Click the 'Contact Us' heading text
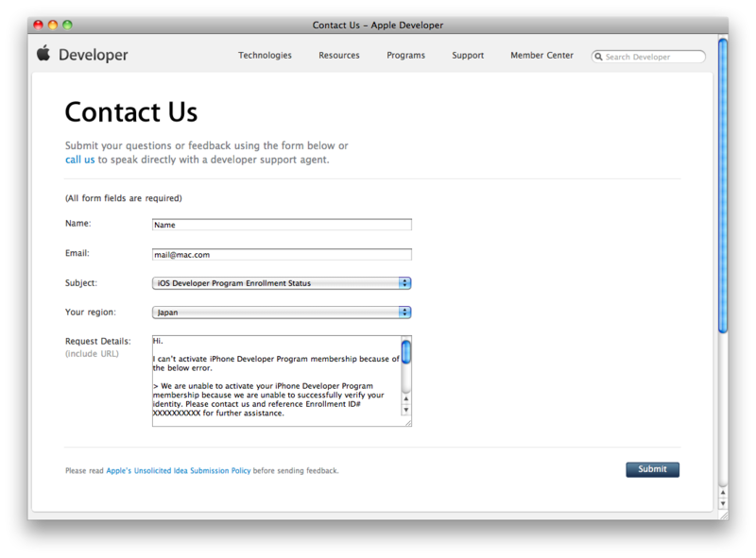The height and width of the screenshot is (558, 756). pos(131,111)
